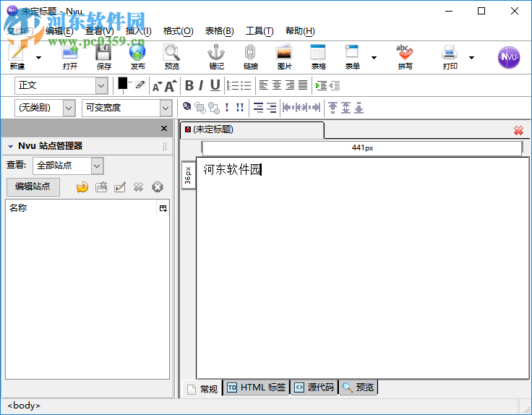The height and width of the screenshot is (415, 532).
Task: Open the 格式(O) menu
Action: click(x=178, y=31)
